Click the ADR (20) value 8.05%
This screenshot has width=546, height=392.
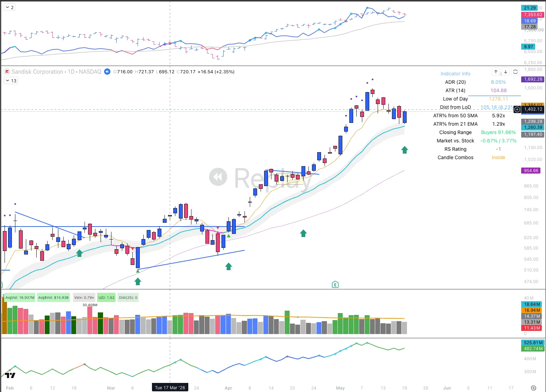pos(498,82)
